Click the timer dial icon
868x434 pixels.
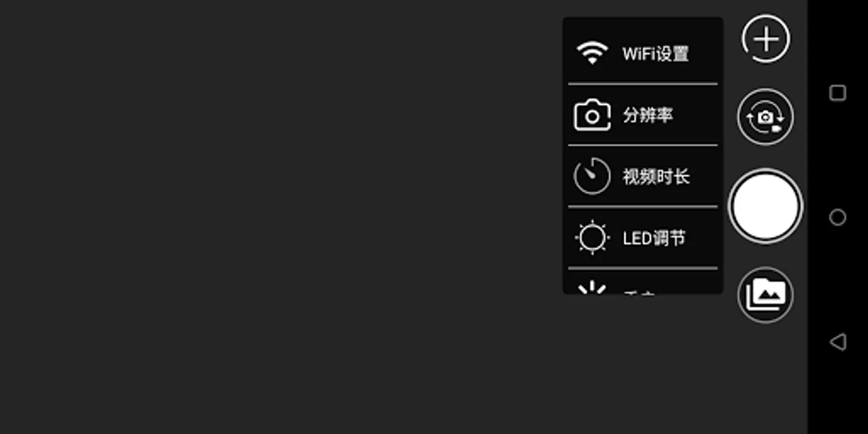click(x=592, y=176)
